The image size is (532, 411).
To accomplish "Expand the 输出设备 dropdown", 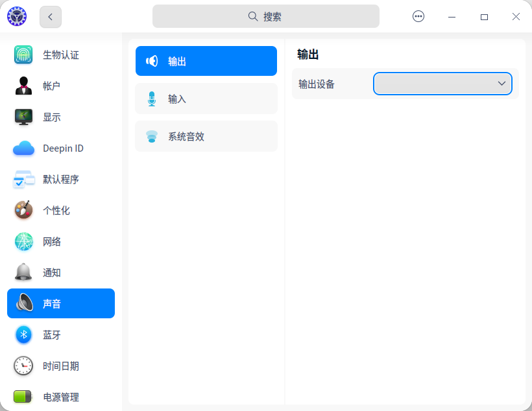I will pyautogui.click(x=442, y=83).
